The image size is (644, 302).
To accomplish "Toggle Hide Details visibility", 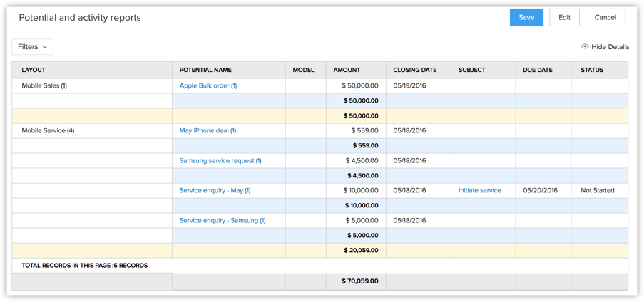I will tap(610, 47).
